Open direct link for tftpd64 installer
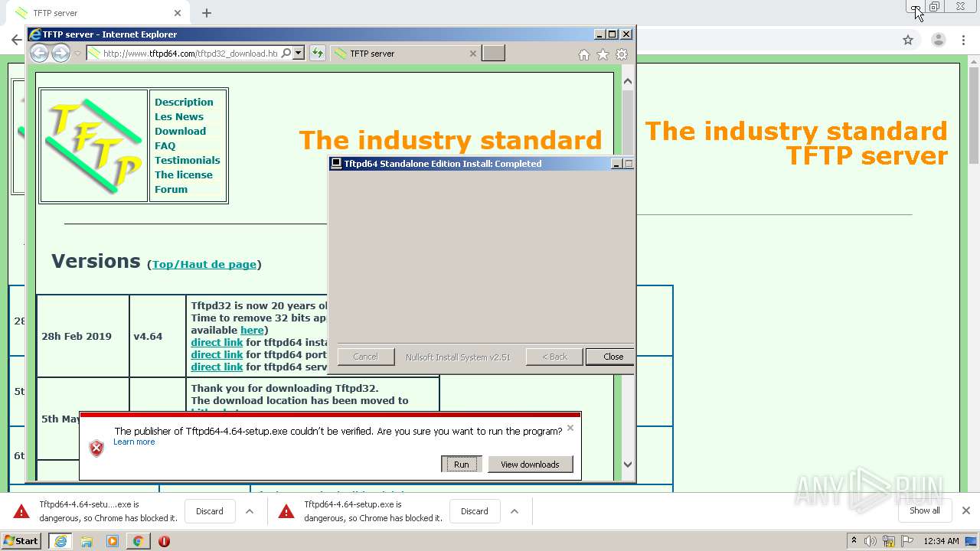The height and width of the screenshot is (551, 980). 217,342
